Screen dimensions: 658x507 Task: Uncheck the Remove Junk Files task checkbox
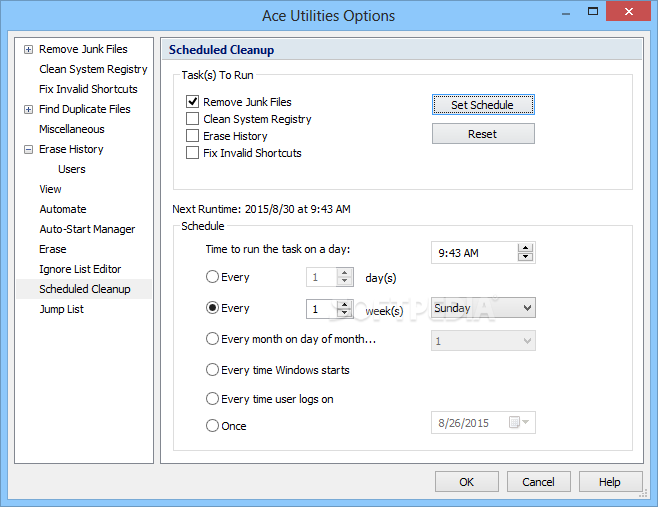pos(193,102)
